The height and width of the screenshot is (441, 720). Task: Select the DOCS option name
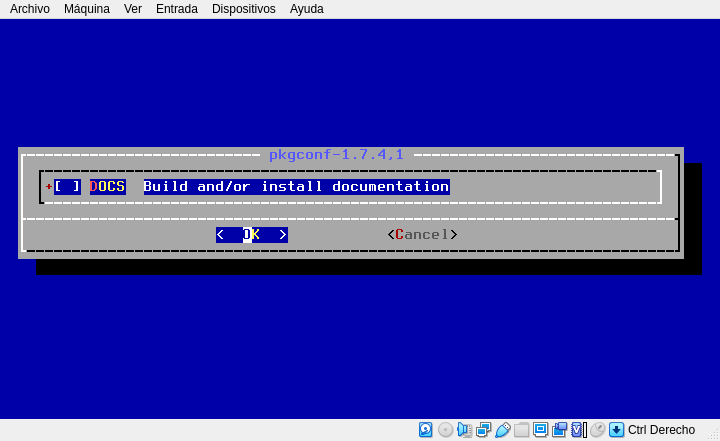tap(107, 187)
